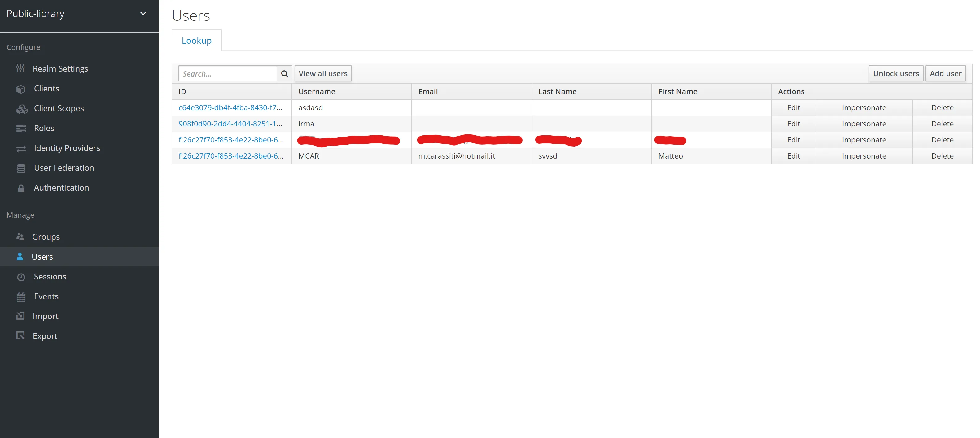
Task: Click the Identity Providers arrows icon
Action: (21, 149)
